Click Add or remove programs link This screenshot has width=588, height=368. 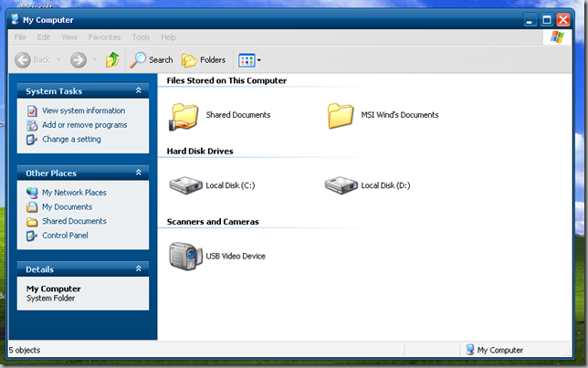tap(84, 125)
